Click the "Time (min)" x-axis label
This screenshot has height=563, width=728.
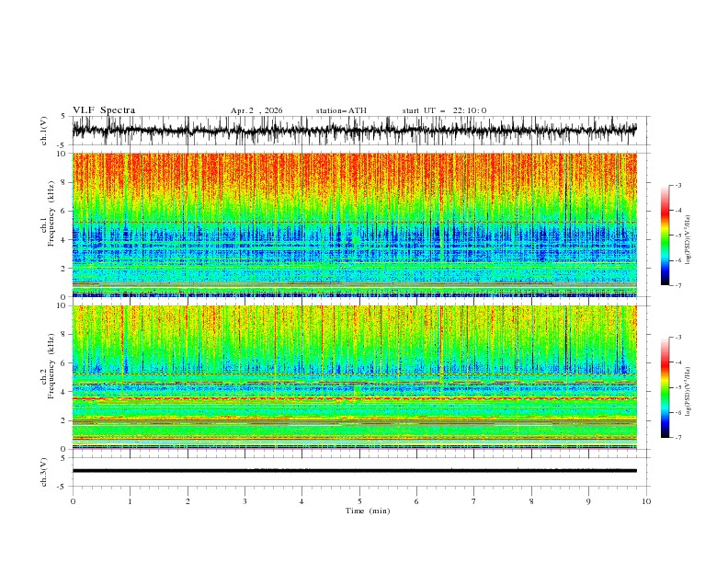[x=368, y=511]
